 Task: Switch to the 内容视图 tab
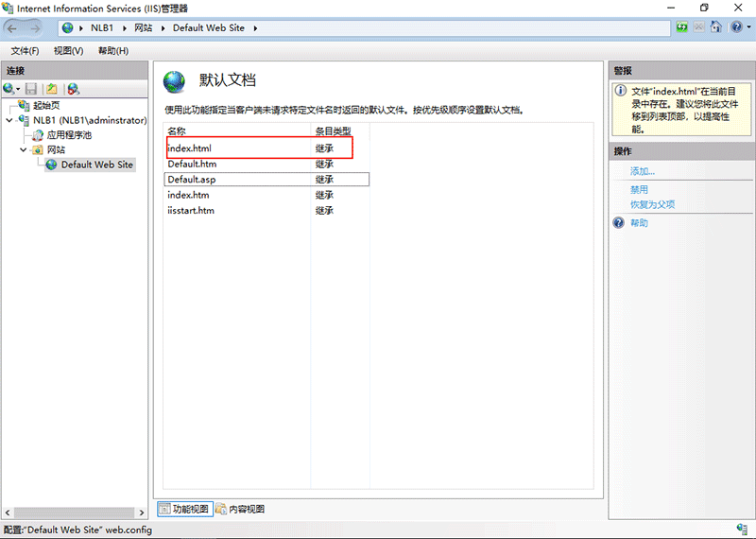[x=240, y=509]
